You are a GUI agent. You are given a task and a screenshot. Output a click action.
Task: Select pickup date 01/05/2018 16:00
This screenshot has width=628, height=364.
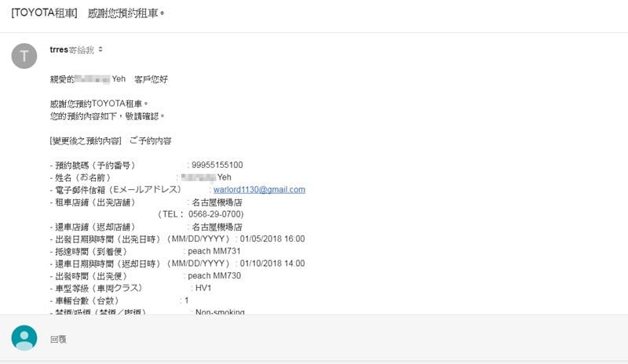coord(272,239)
